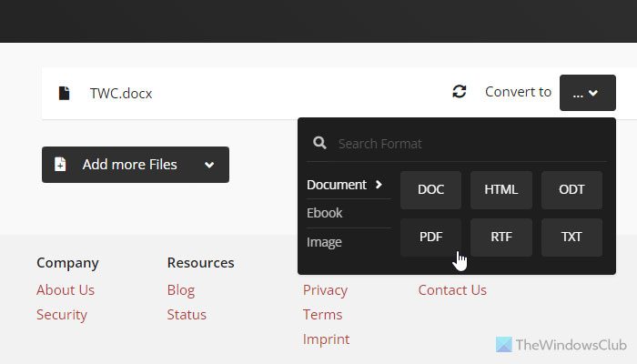Go to the Privacy page link
The image size is (637, 364).
pyautogui.click(x=325, y=290)
